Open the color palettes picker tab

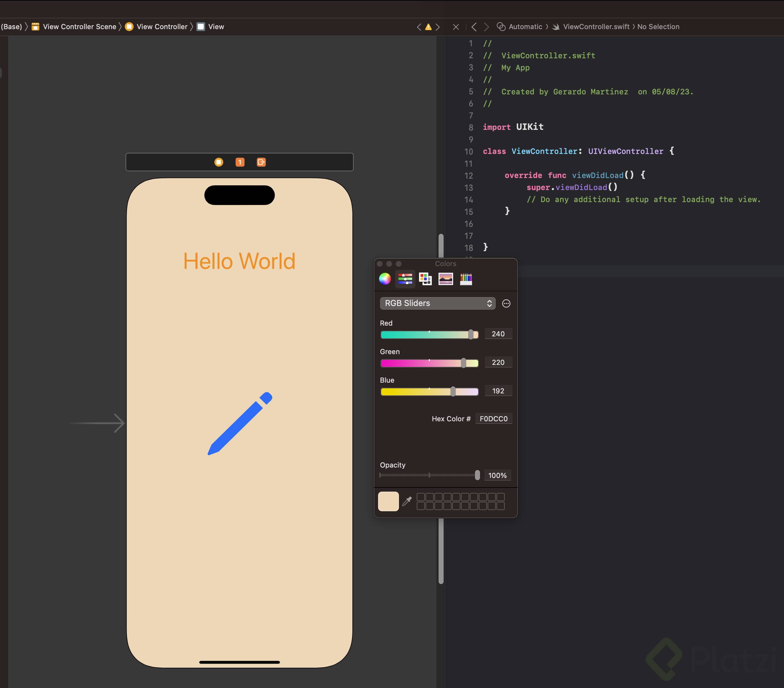tap(425, 279)
